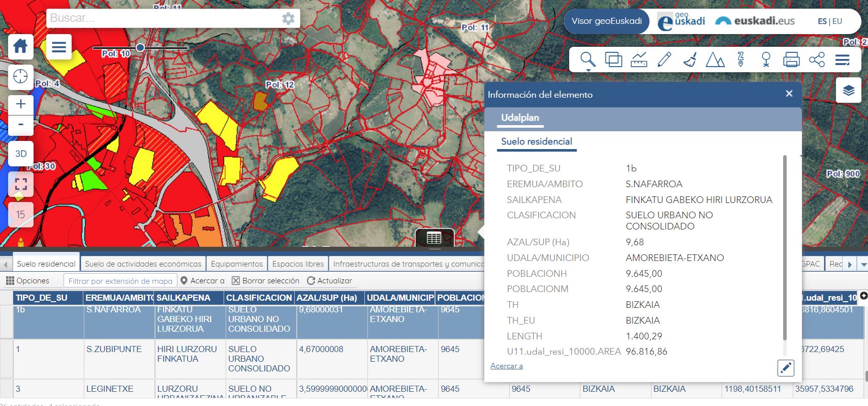Image resolution: width=868 pixels, height=406 pixels.
Task: Click the my location target button
Action: point(20,77)
